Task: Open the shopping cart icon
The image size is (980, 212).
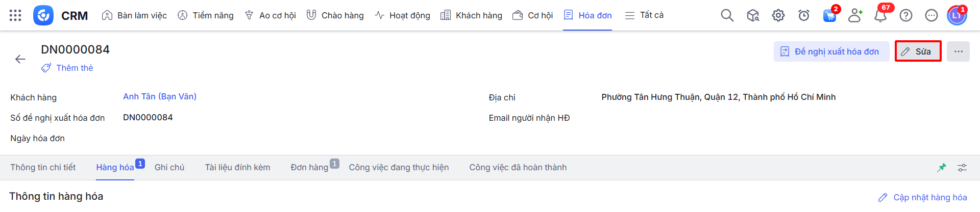Action: coord(829,15)
